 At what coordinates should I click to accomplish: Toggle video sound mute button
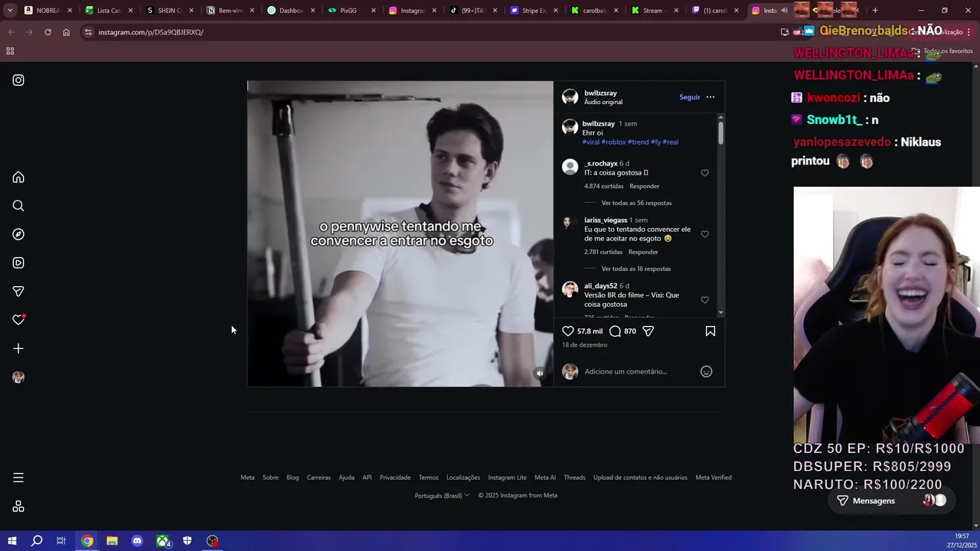click(540, 373)
